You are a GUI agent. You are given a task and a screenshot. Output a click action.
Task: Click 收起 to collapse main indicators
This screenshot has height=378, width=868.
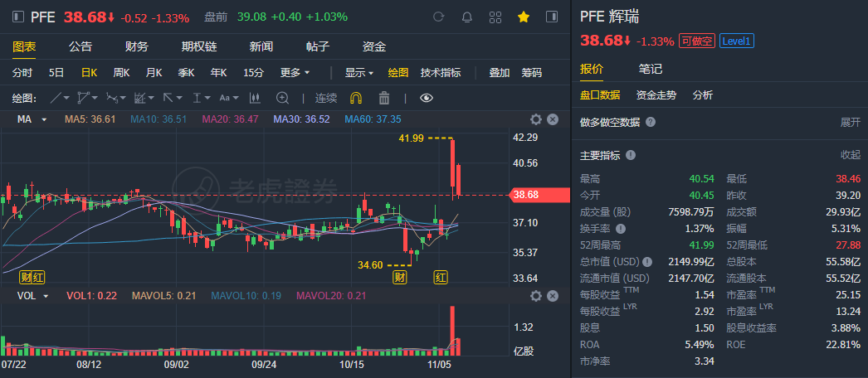(x=851, y=155)
